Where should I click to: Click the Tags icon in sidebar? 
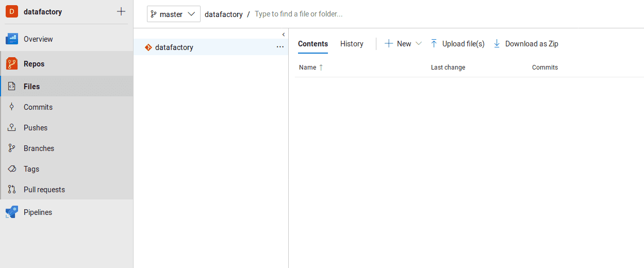(12, 169)
